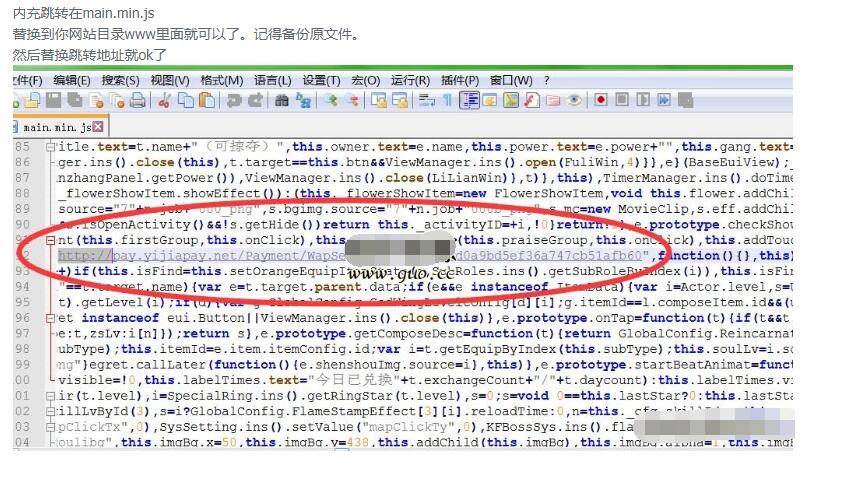Click line number 94 in the margin

coord(22,288)
